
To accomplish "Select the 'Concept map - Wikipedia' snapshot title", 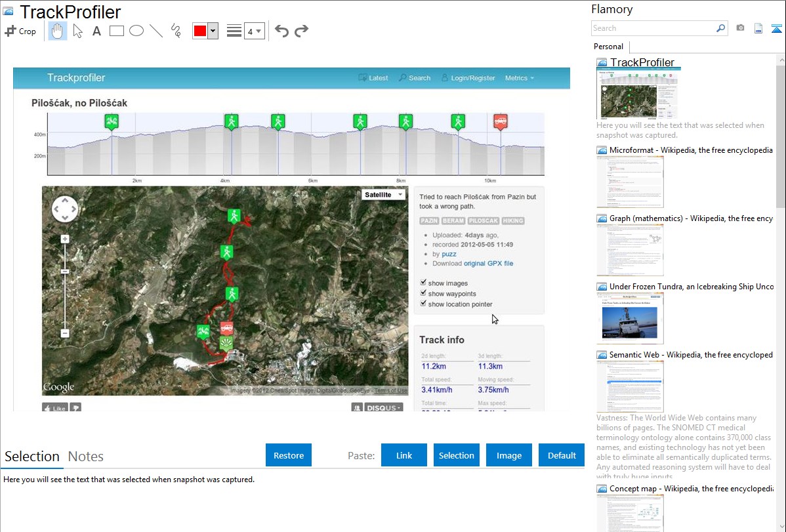I will tap(692, 488).
